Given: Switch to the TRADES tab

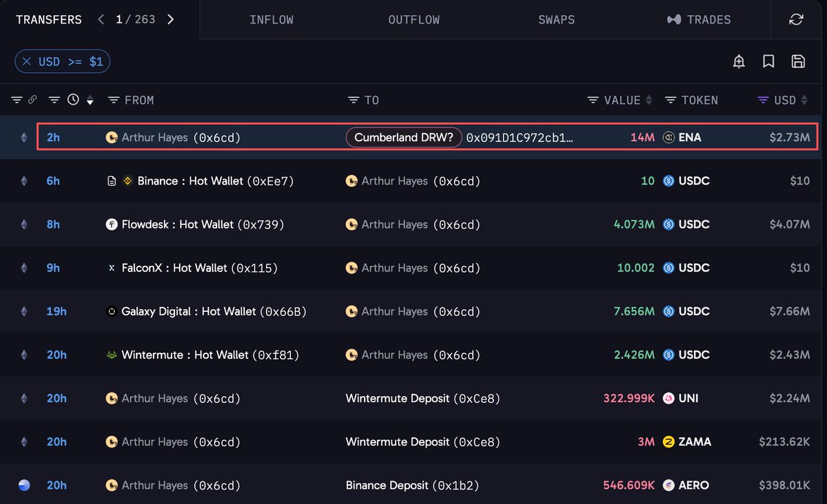Looking at the screenshot, I should click(x=699, y=19).
